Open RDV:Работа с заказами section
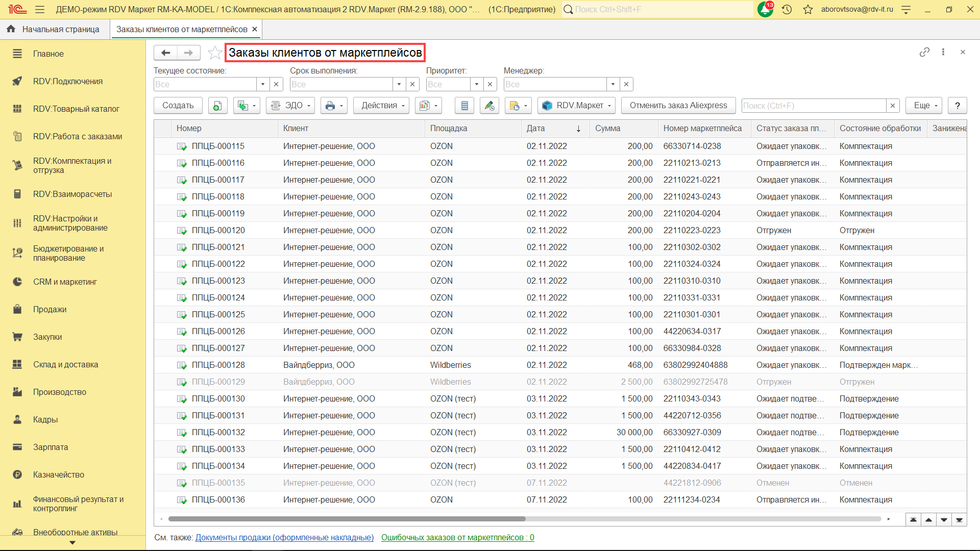 pyautogui.click(x=78, y=136)
